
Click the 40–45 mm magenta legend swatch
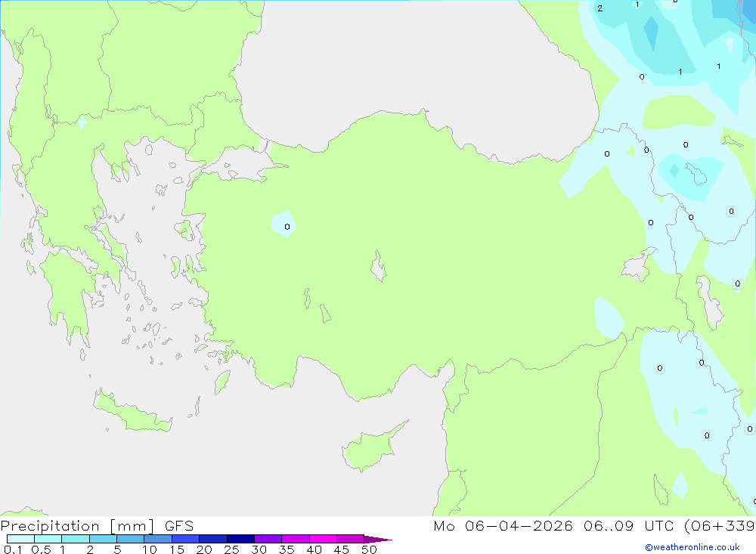point(323,539)
